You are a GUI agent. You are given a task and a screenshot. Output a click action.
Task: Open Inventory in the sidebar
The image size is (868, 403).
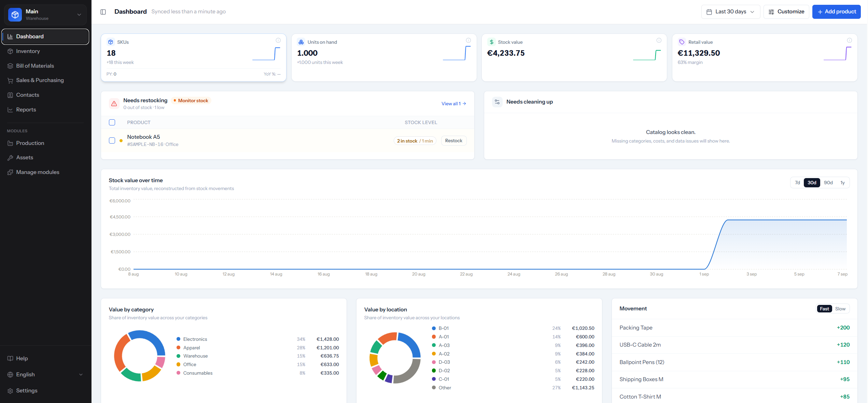click(45, 51)
